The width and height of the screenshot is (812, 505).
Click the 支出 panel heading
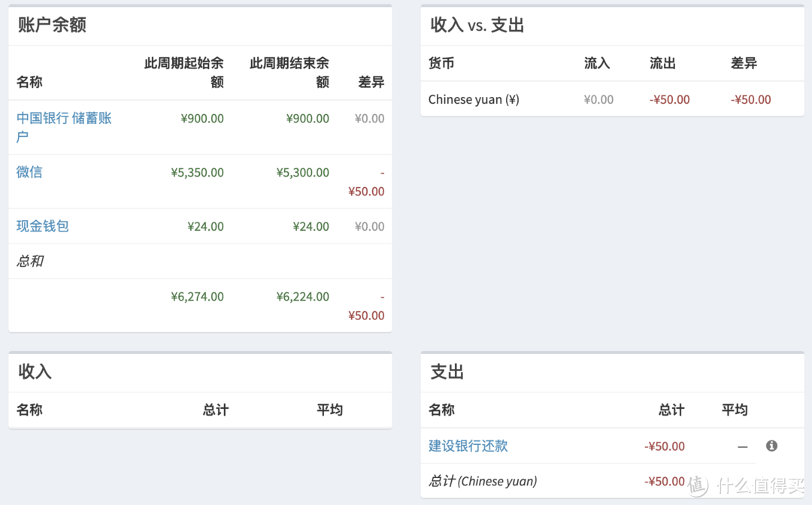tap(447, 372)
